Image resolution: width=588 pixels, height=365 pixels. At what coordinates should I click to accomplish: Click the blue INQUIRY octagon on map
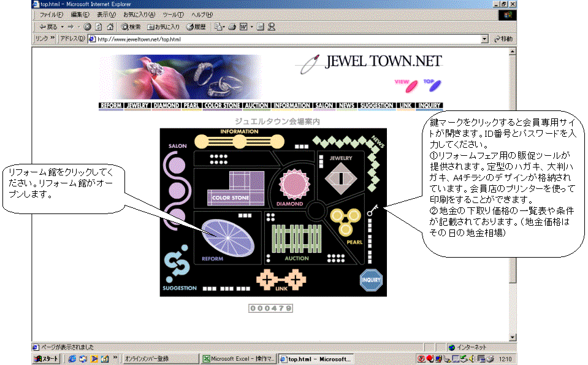tap(371, 280)
